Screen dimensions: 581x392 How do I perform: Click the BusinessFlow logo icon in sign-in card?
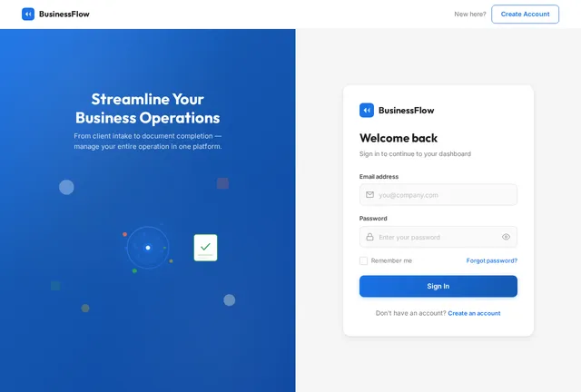pos(367,110)
